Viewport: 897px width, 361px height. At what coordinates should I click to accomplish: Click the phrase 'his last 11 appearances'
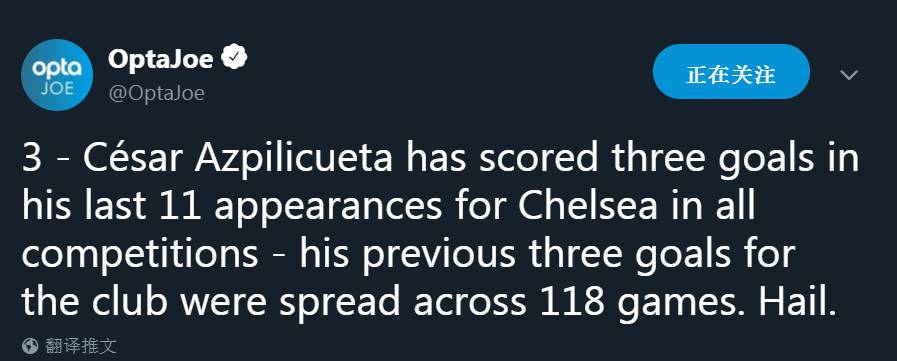(x=232, y=208)
